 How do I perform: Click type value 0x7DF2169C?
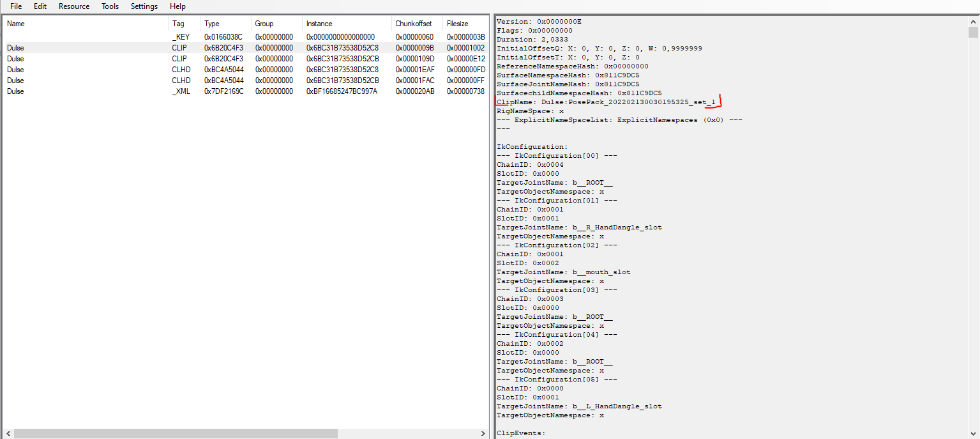tap(223, 91)
